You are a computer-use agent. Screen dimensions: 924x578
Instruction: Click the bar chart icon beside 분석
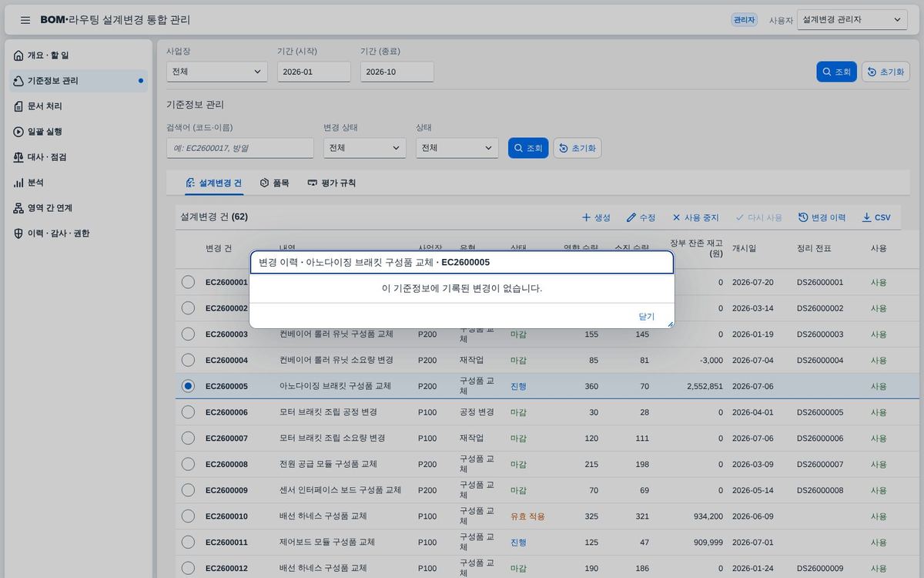pyautogui.click(x=18, y=183)
